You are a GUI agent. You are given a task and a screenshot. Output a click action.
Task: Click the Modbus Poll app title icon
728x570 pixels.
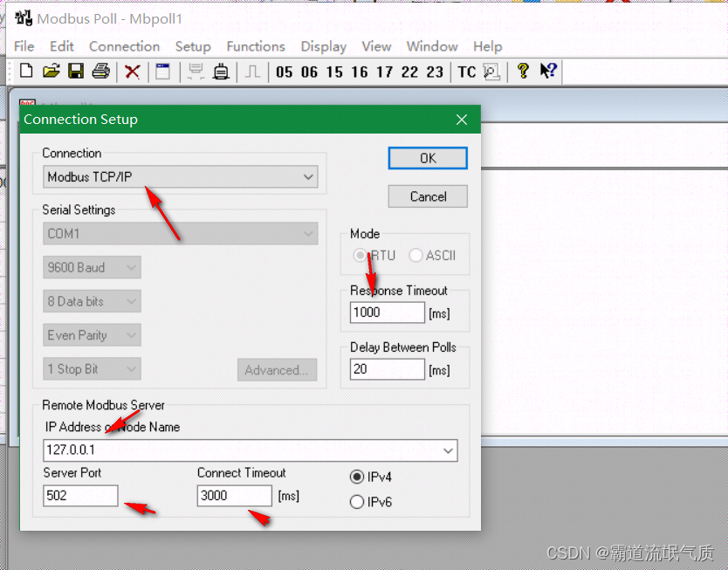point(23,18)
